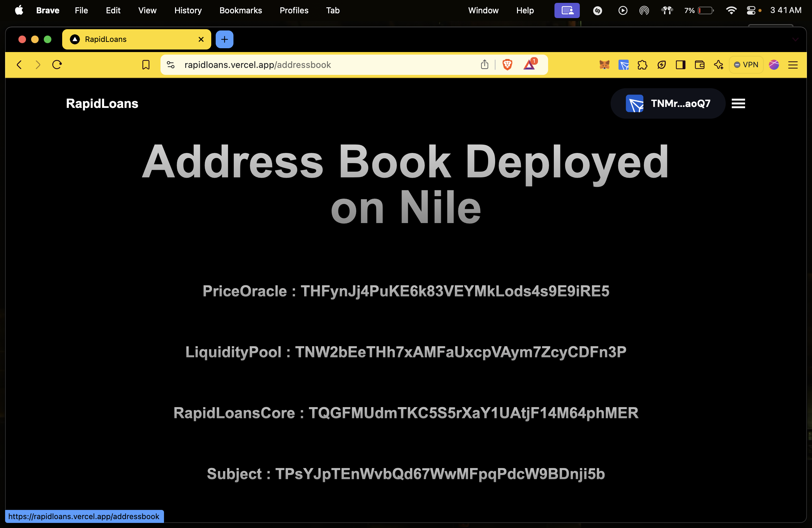
Task: Open site settings icon in address bar
Action: [171, 64]
